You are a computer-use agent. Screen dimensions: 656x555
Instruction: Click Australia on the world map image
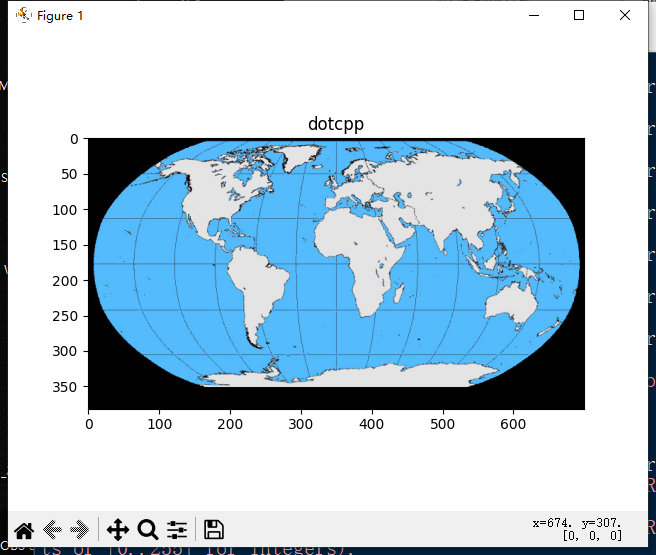pyautogui.click(x=511, y=304)
